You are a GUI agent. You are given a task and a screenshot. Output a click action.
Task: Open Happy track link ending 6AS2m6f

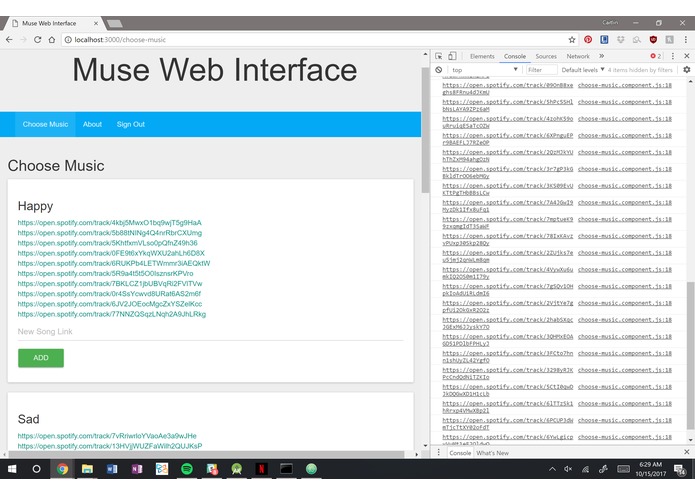click(109, 294)
